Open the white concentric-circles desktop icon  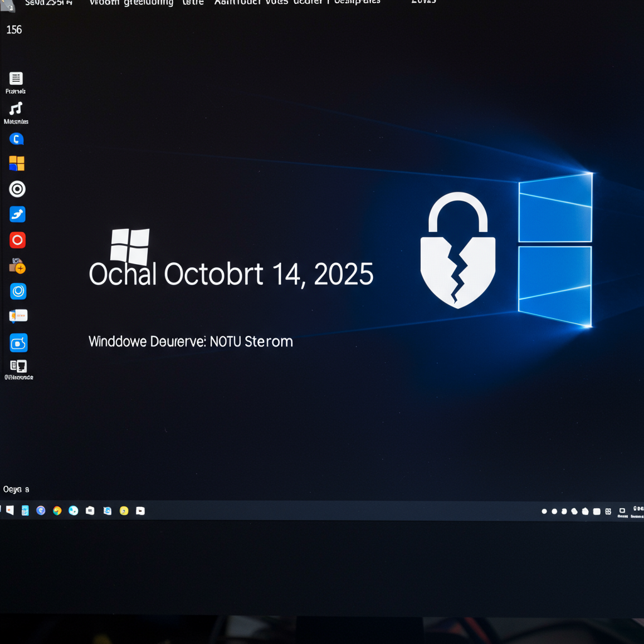(17, 189)
